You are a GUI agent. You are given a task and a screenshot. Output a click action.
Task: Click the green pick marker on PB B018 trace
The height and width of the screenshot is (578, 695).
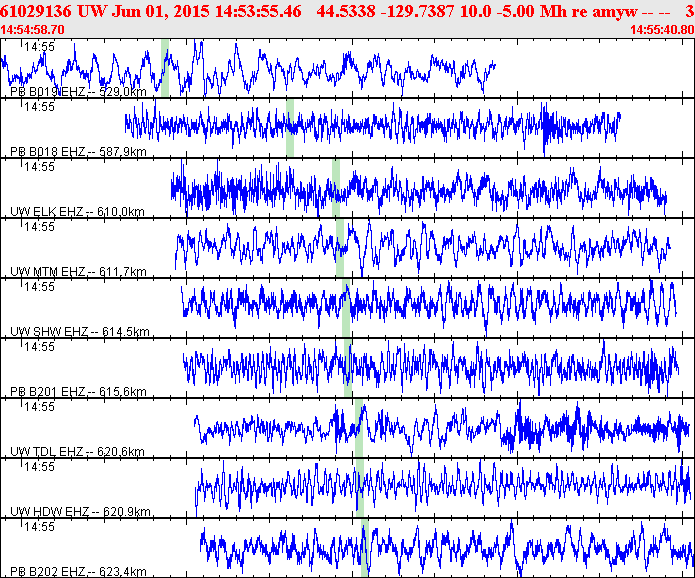coord(290,128)
